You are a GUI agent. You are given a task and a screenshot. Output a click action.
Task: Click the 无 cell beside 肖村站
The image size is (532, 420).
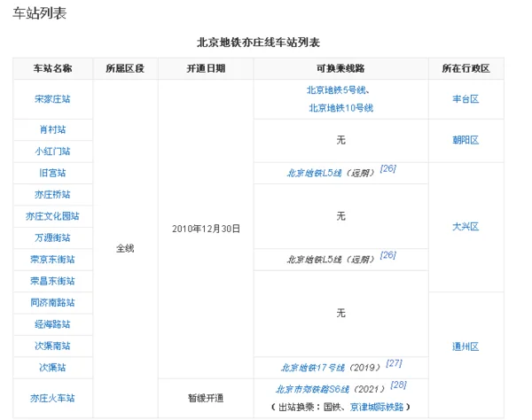point(340,140)
